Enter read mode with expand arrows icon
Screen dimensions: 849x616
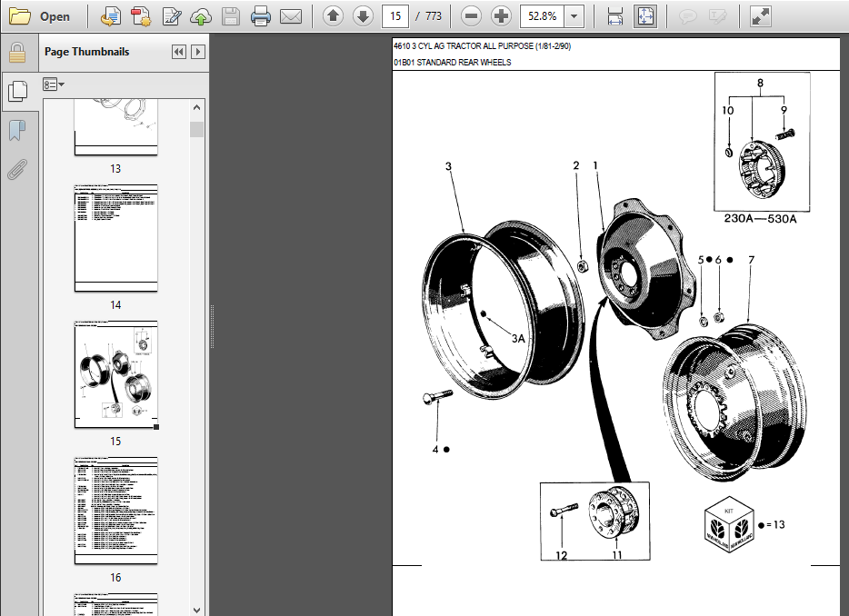[760, 16]
